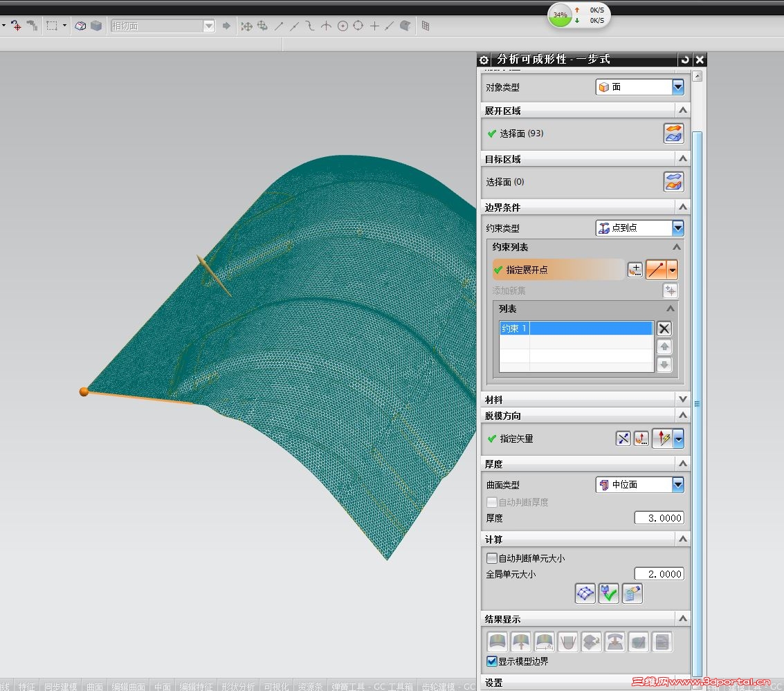Switch to the 可视化 toolbar tab
This screenshot has width=784, height=691.
point(277,686)
